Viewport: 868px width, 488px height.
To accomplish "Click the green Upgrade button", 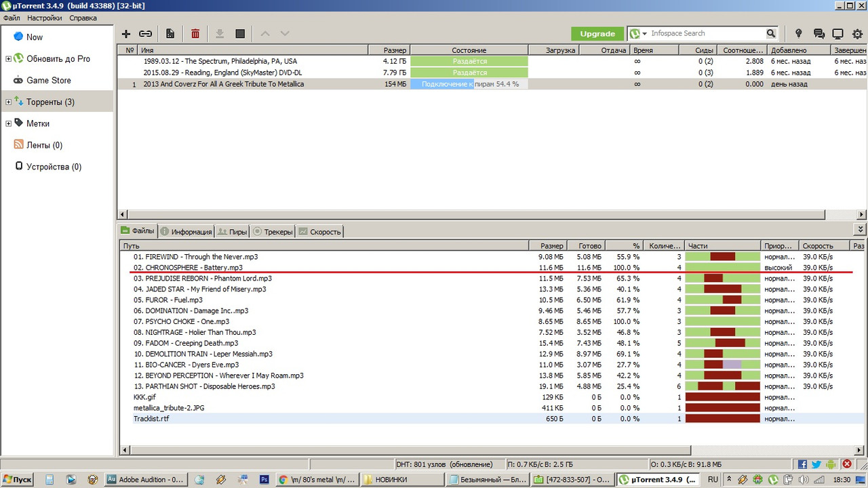I will click(x=597, y=33).
